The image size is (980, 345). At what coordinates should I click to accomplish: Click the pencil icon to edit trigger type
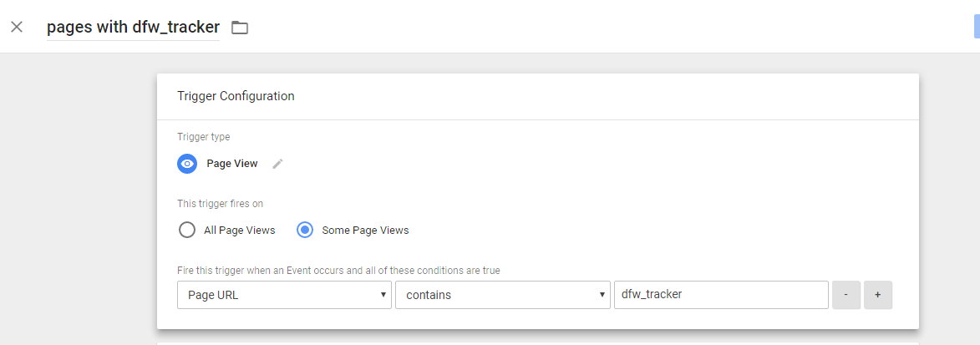click(278, 164)
